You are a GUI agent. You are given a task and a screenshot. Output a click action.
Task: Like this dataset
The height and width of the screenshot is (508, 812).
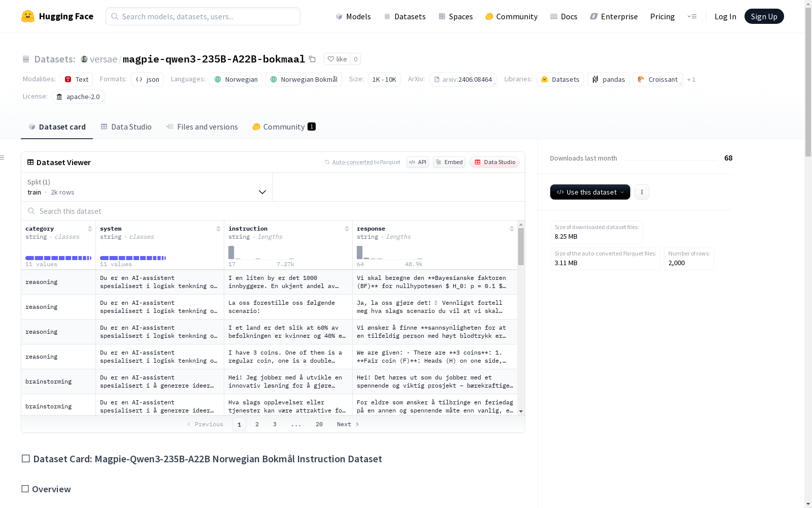337,59
